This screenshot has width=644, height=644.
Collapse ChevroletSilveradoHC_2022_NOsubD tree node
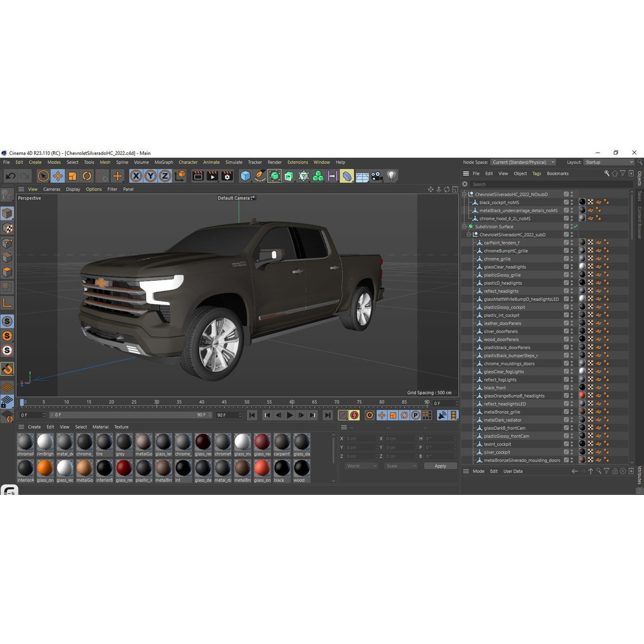[x=465, y=194]
